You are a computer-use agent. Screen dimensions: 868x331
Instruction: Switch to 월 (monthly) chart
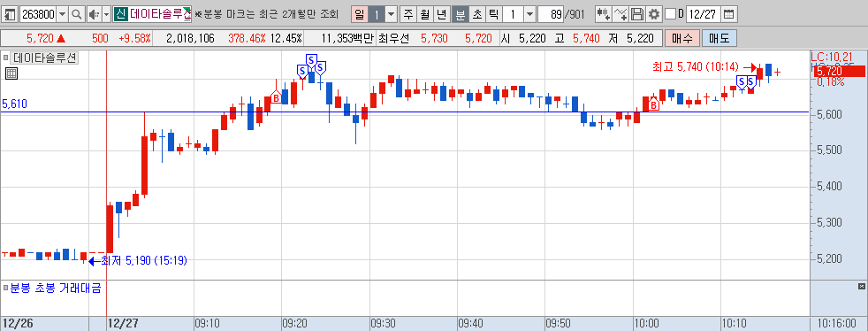click(x=424, y=14)
